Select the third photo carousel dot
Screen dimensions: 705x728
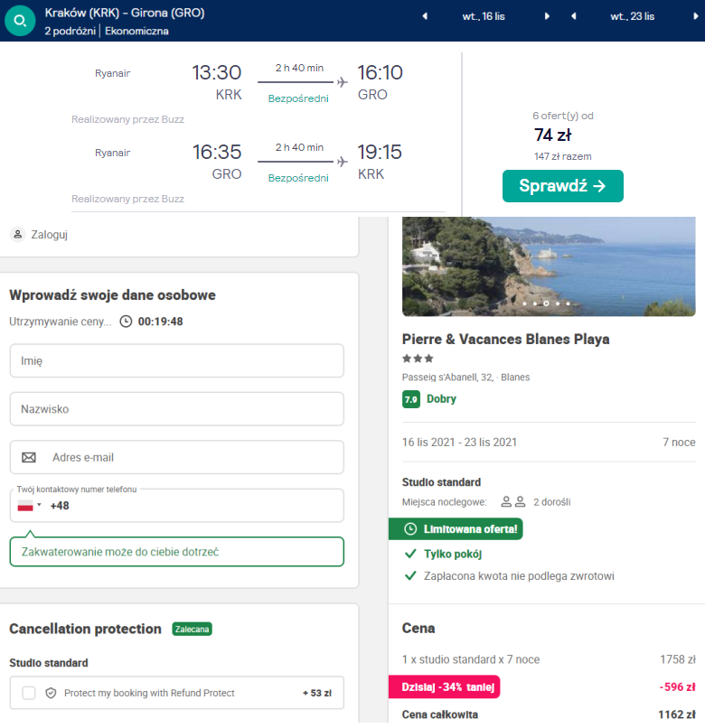coord(547,303)
